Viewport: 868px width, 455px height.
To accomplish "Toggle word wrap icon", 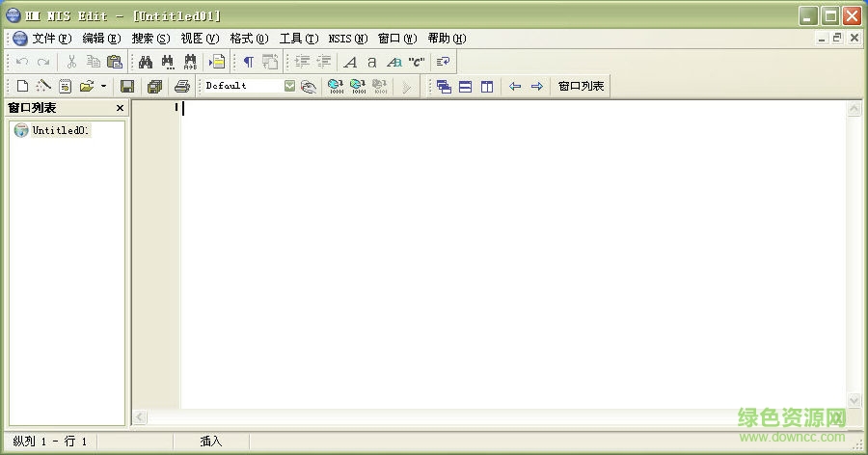I will (x=443, y=62).
